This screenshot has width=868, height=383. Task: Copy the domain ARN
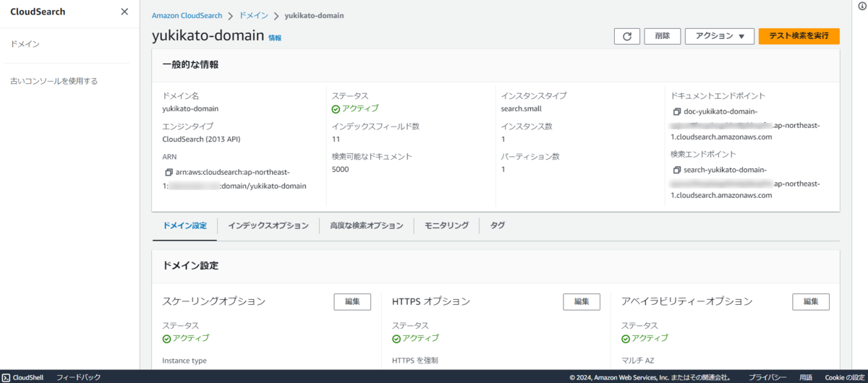tap(169, 173)
